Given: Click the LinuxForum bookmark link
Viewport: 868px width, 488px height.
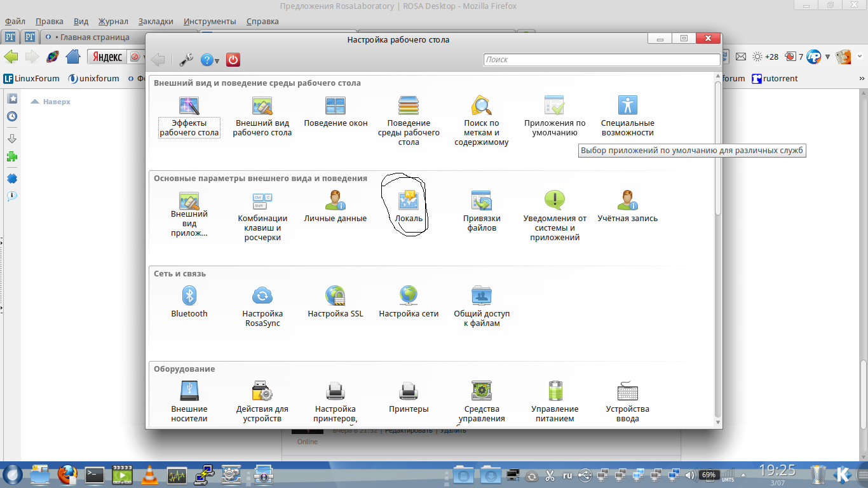Looking at the screenshot, I should click(32, 79).
